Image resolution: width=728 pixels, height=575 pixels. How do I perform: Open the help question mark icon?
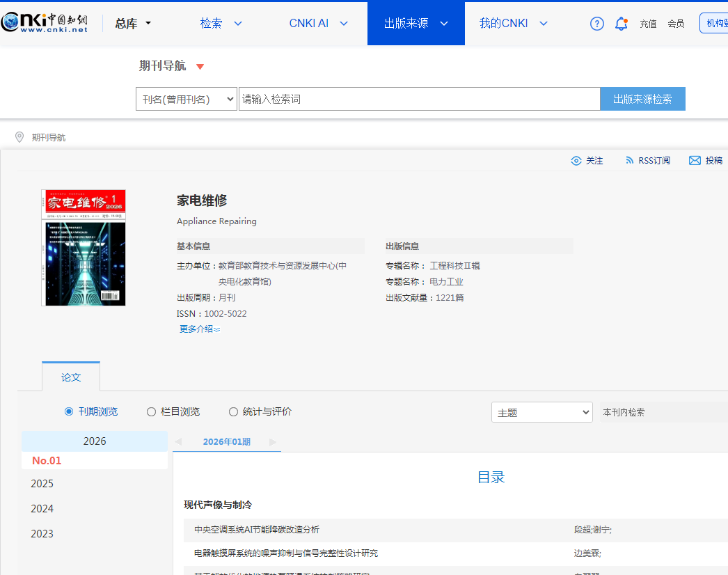click(x=596, y=24)
